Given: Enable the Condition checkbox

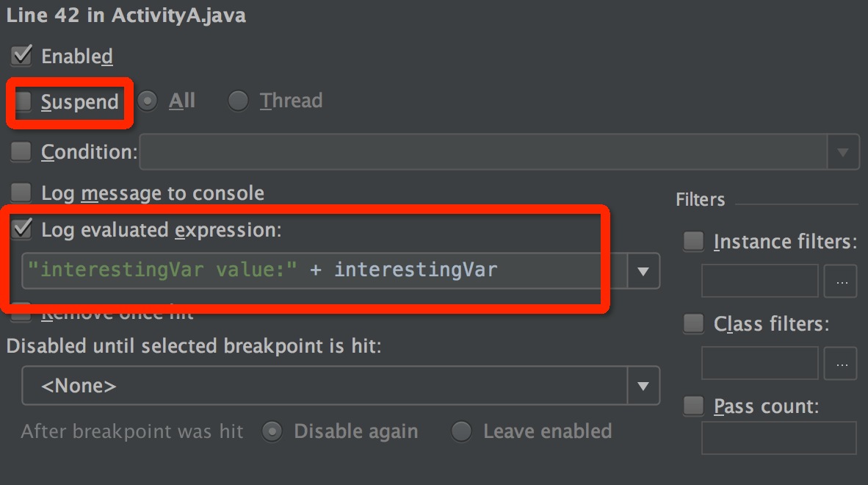Looking at the screenshot, I should pos(21,152).
